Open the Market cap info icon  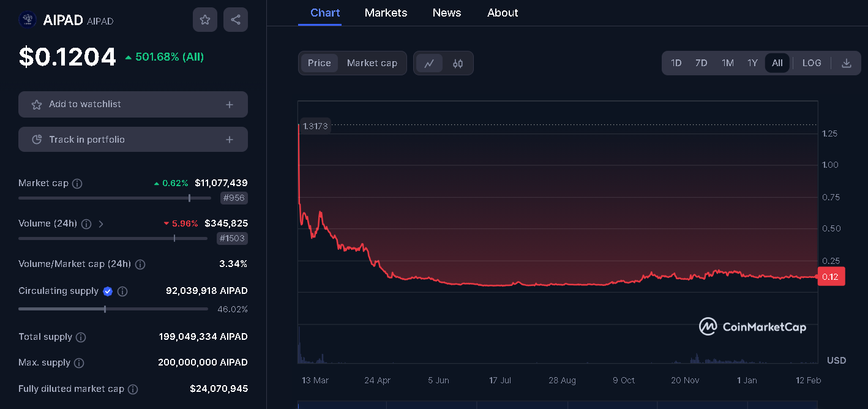[77, 183]
